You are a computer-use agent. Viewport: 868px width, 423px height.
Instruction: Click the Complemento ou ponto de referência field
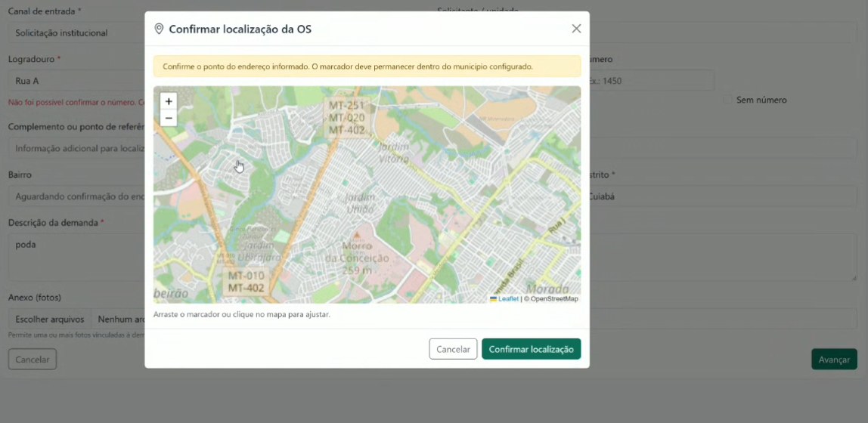pos(76,148)
